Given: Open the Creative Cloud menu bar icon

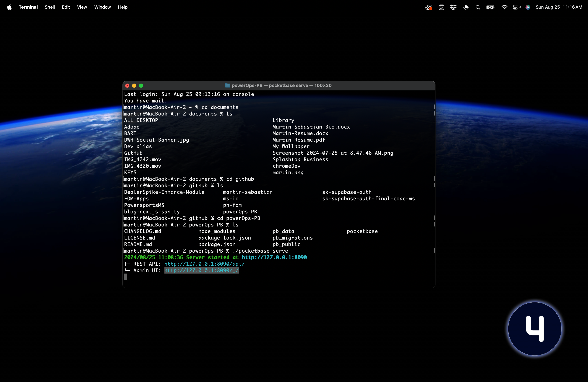Looking at the screenshot, I should (429, 7).
